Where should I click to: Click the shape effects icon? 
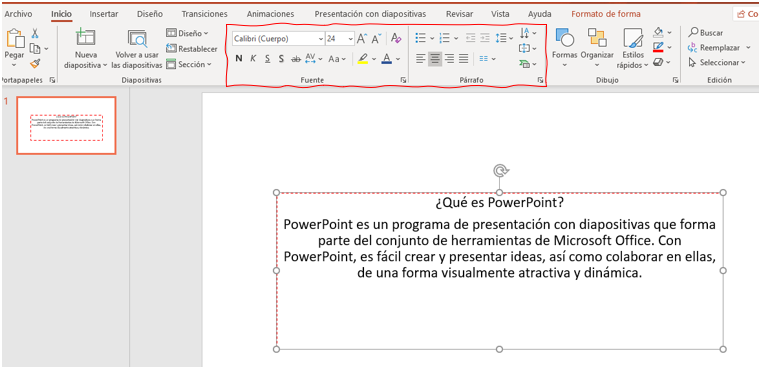click(x=658, y=62)
